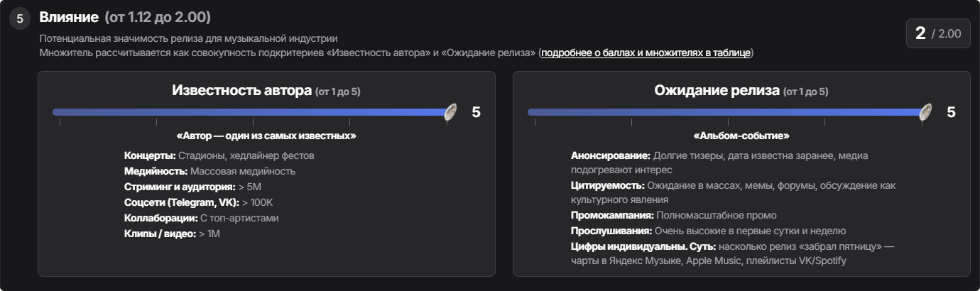Viewport: 980px width, 291px height.
Task: Click the «Клипы / видео» label
Action: [160, 234]
